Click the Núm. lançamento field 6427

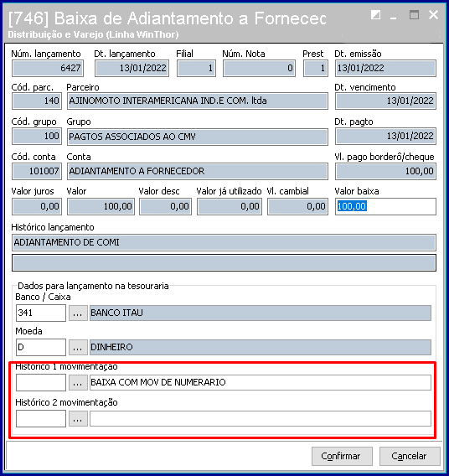(48, 68)
